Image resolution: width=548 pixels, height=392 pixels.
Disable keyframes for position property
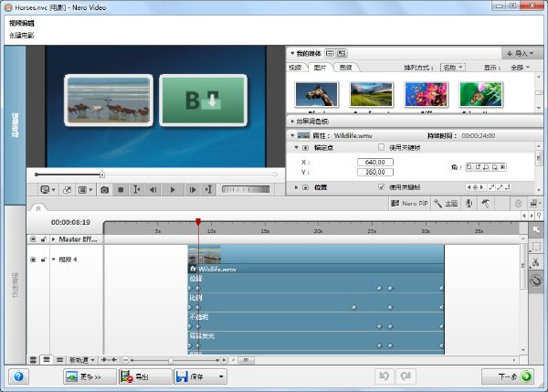(381, 187)
